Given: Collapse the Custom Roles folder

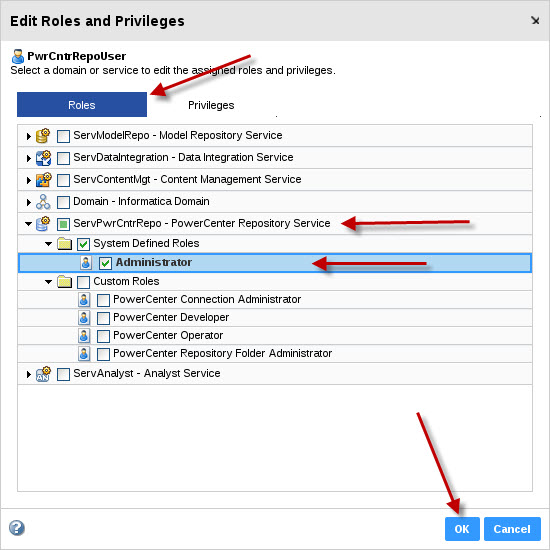Looking at the screenshot, I should (48, 282).
